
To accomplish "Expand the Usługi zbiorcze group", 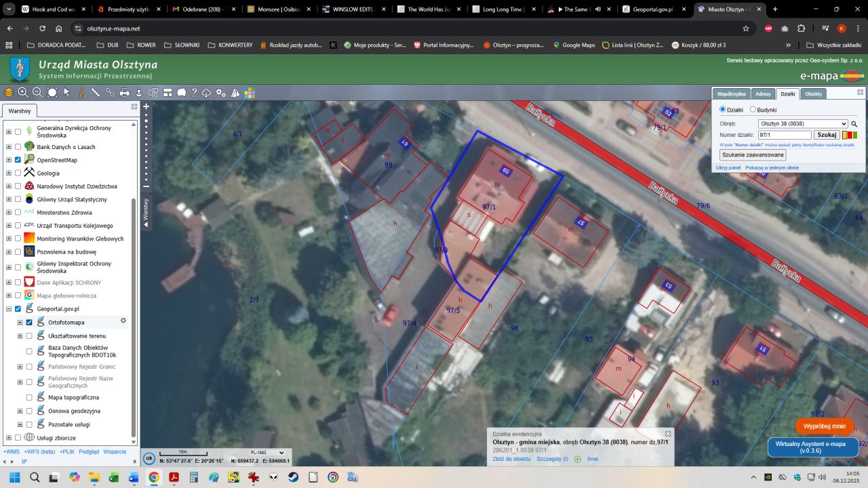I will [x=9, y=438].
